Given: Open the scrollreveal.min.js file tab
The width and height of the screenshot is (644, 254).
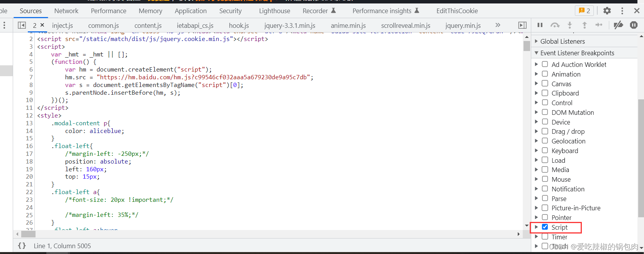Looking at the screenshot, I should [406, 25].
